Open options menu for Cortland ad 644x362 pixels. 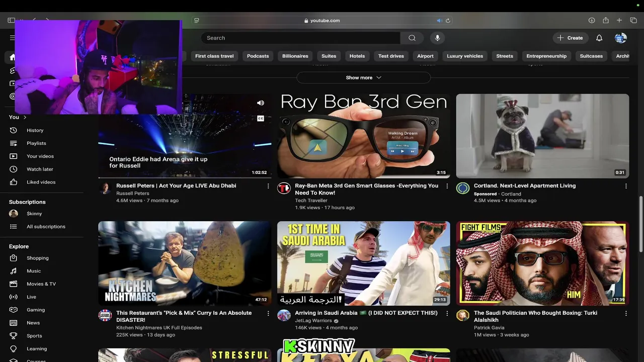coord(626,186)
